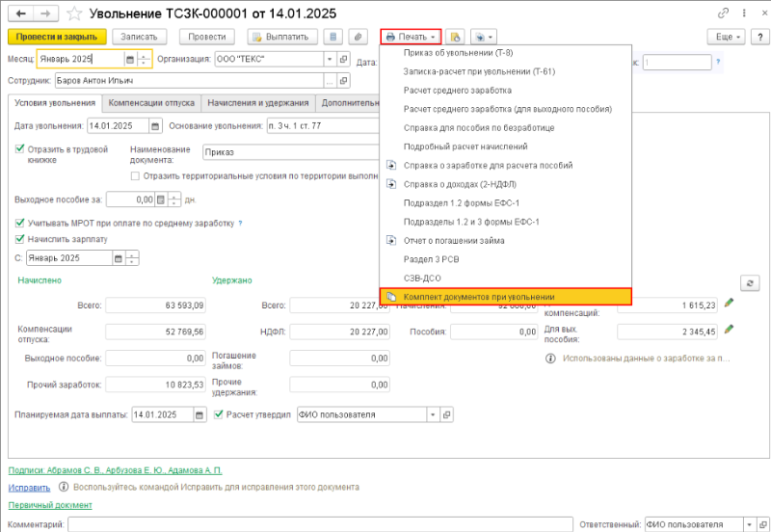Select Раздел 3 РСВ print form

tap(505, 259)
